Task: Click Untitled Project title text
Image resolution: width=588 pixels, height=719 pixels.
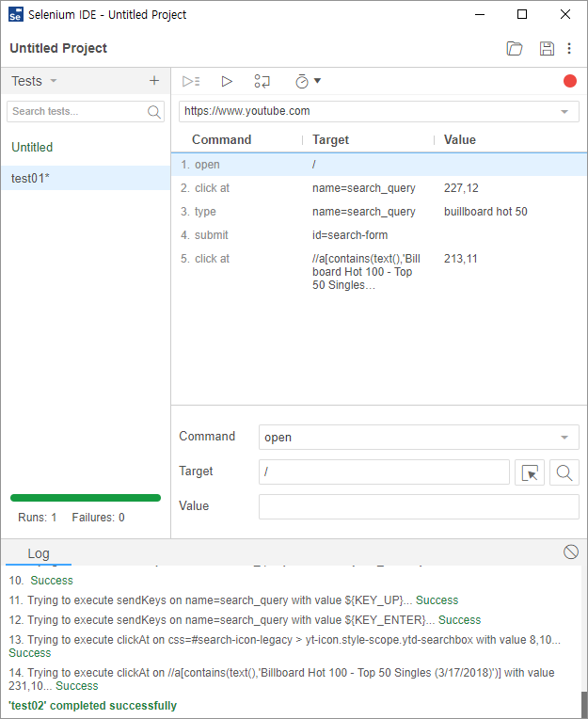Action: click(x=58, y=48)
